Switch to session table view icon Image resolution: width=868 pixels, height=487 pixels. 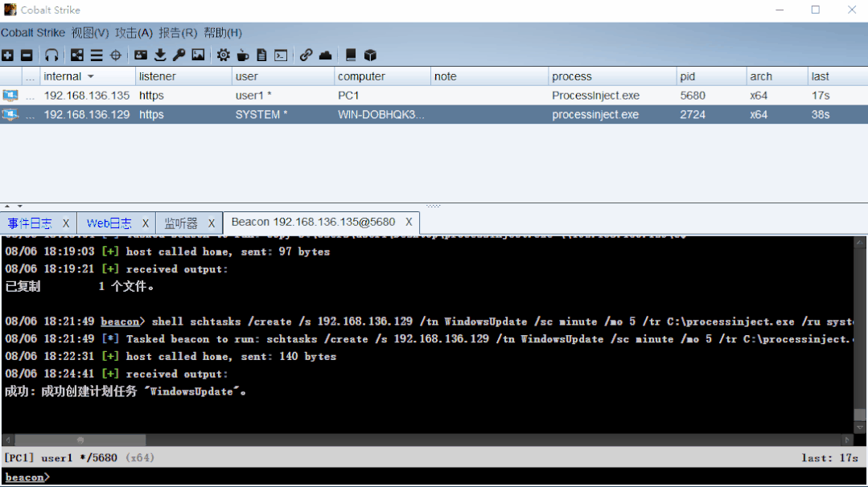[x=97, y=55]
